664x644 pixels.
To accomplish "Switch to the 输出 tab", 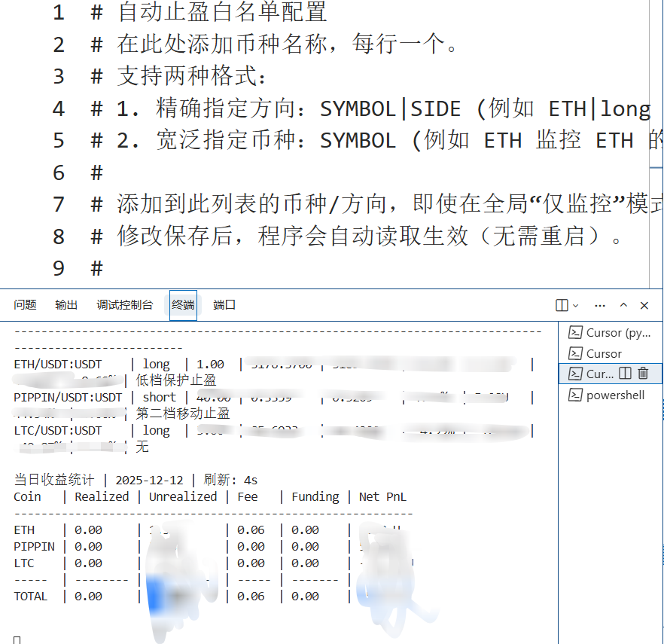I will pos(66,305).
